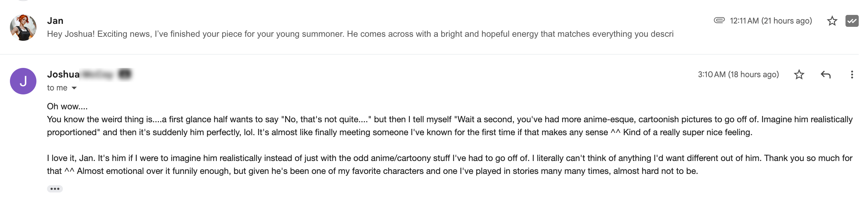Click the reply arrow icon

(x=825, y=75)
